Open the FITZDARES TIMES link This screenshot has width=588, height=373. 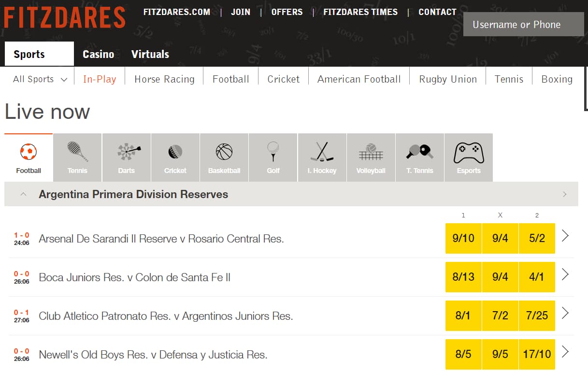click(360, 12)
